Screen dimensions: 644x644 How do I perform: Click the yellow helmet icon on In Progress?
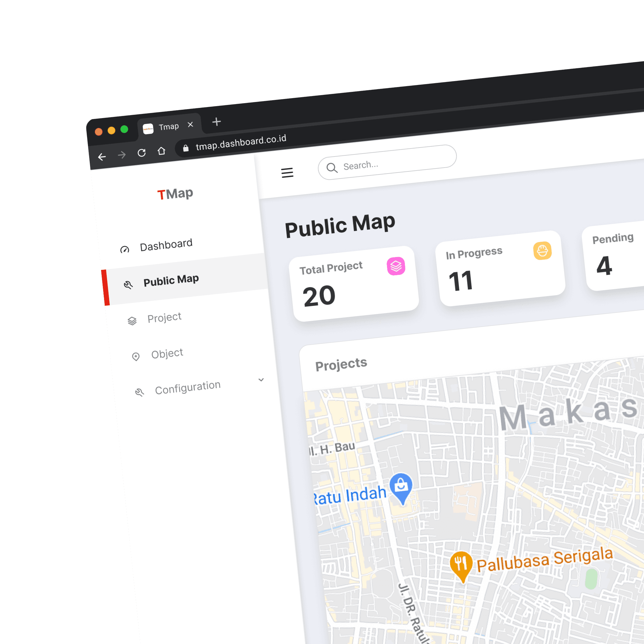point(542,251)
